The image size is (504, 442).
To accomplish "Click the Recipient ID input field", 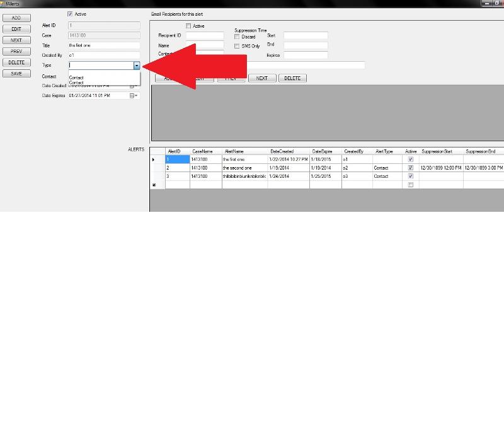I will (205, 36).
